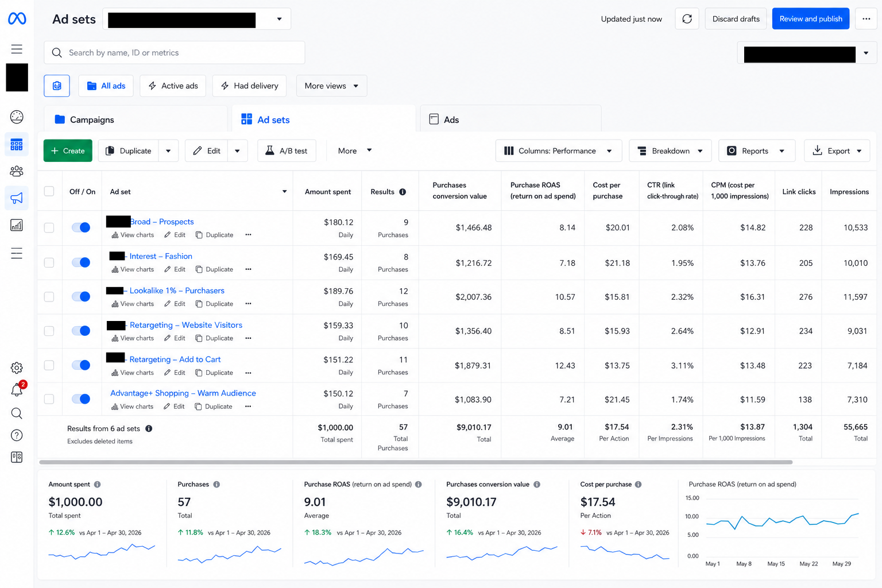
Task: Click the horizontal table scrollbar
Action: (x=416, y=462)
